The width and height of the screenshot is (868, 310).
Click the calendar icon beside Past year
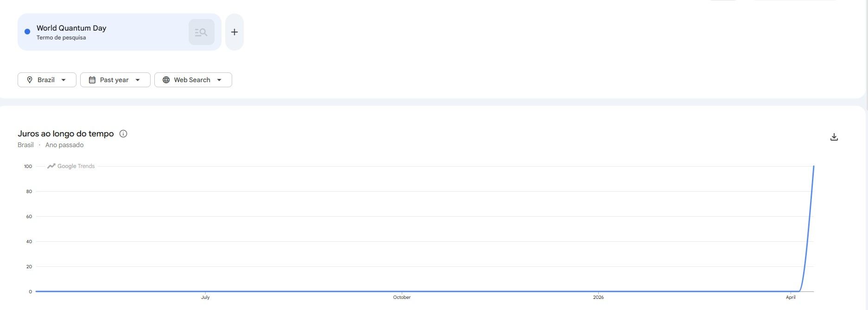[x=92, y=80]
